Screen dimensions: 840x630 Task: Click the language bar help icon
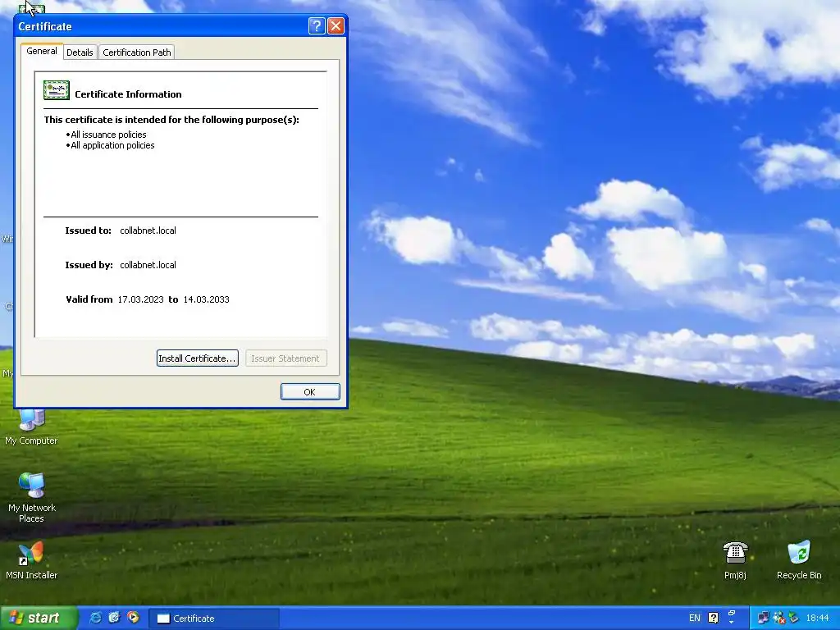pos(713,619)
